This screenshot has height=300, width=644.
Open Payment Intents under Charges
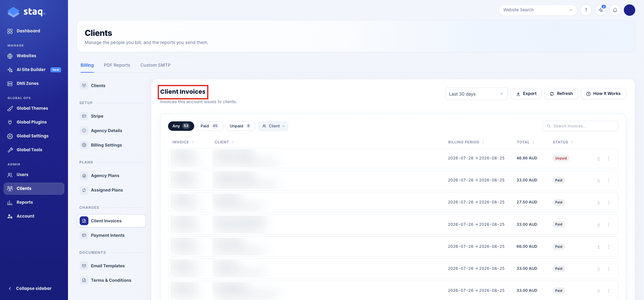coord(111,235)
